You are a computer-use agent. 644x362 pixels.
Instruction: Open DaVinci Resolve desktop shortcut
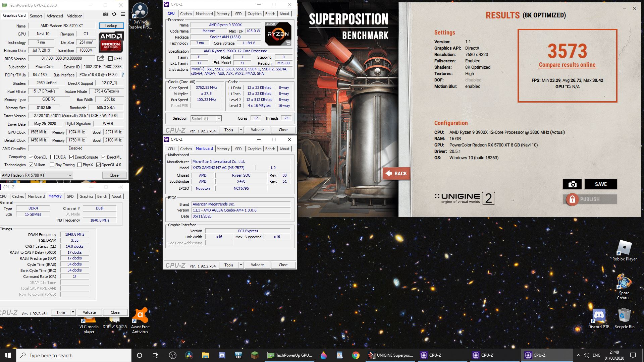140,16
